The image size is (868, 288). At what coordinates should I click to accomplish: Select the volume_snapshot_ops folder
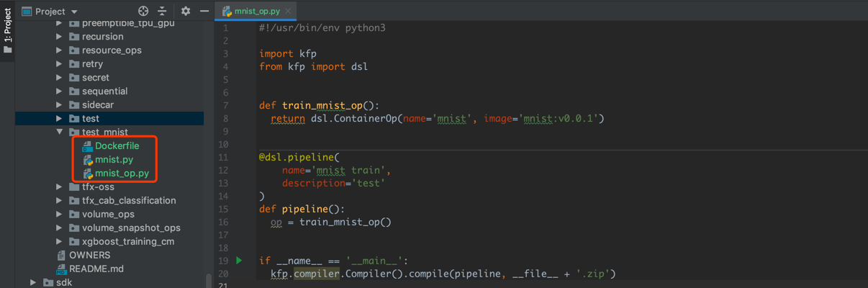131,228
